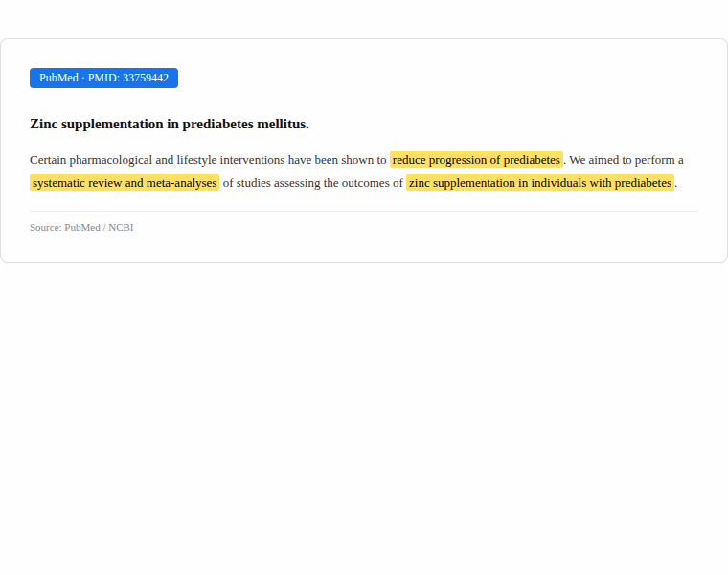
Task: Click the PubMed PMID: 33759442 badge
Action: 103,78
